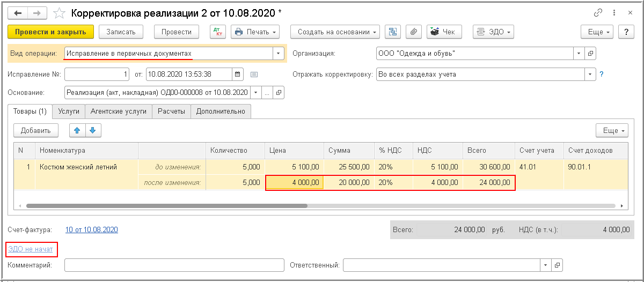
Task: Open Печать dropdown menu
Action: [255, 32]
